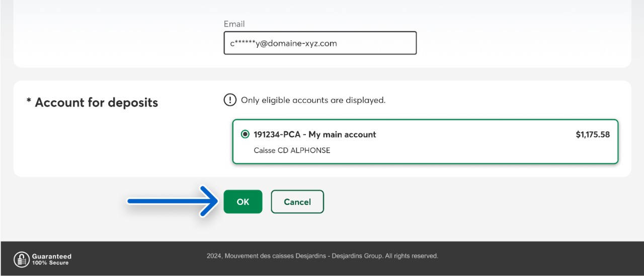Viewport: 644px width, 276px height.
Task: Click the "191234-PCA" account number
Action: tap(277, 134)
